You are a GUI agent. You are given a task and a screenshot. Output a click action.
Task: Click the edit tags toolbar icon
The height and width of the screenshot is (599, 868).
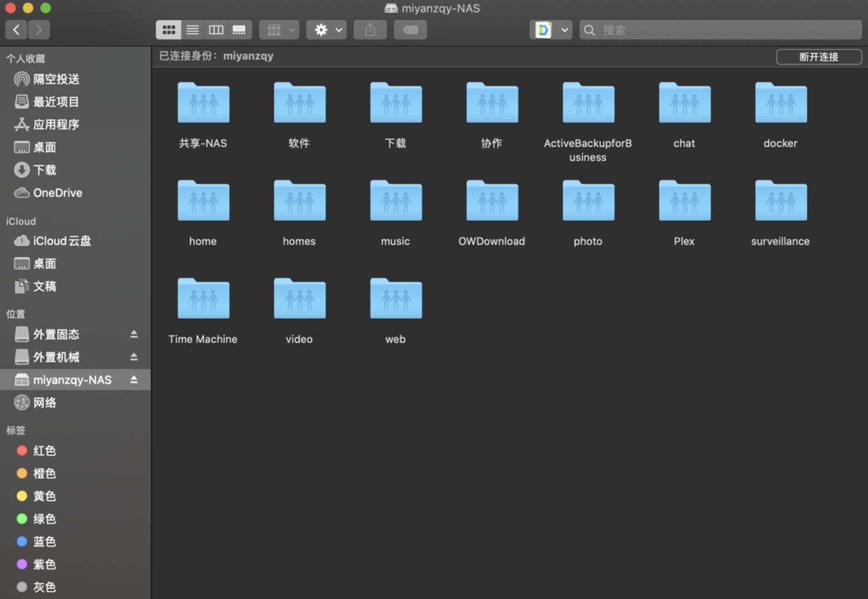coord(410,30)
